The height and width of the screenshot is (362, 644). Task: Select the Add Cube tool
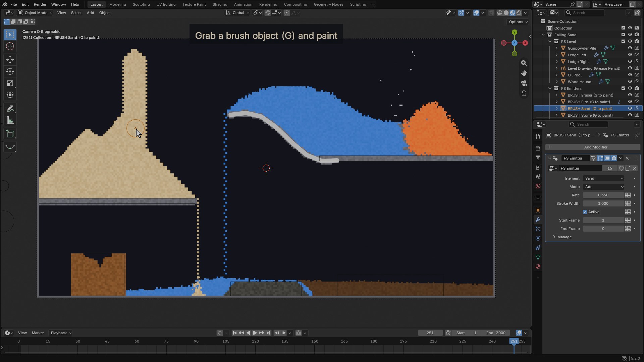[x=10, y=134]
